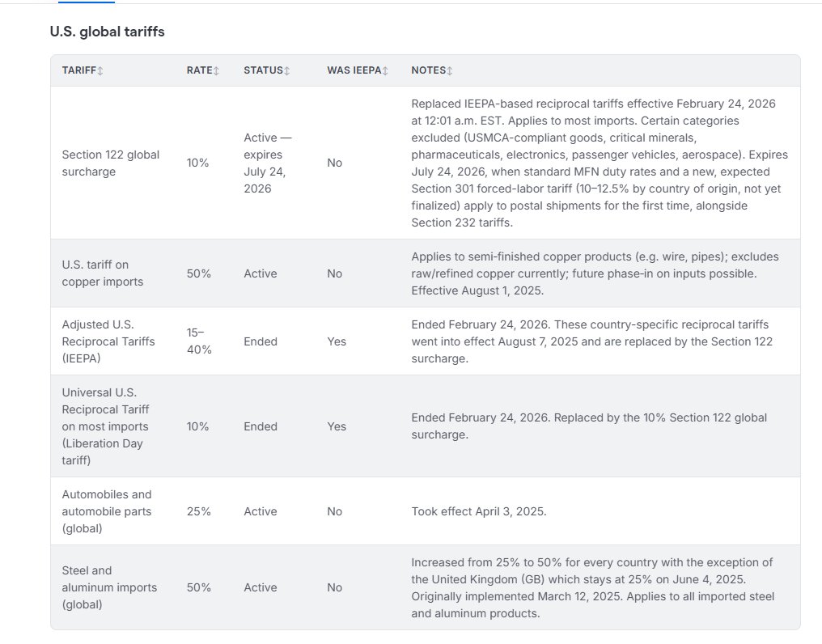Image resolution: width=822 pixels, height=644 pixels.
Task: Click the NOTES header label
Action: click(428, 70)
